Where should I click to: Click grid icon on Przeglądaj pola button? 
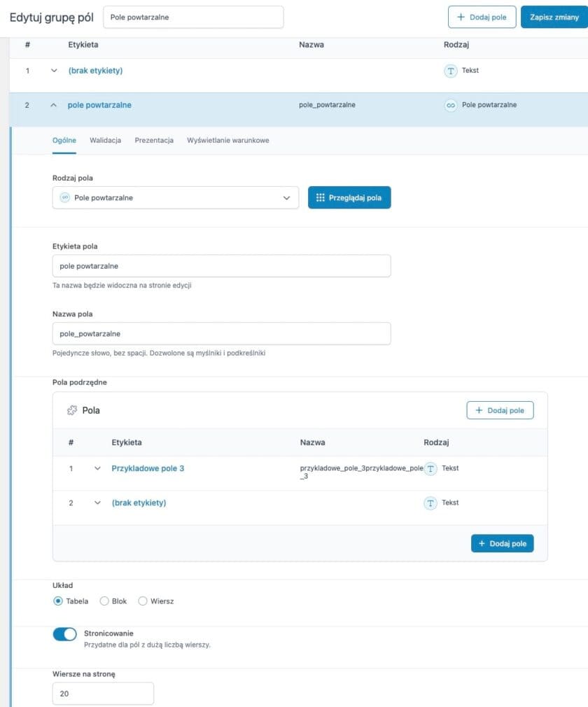320,198
